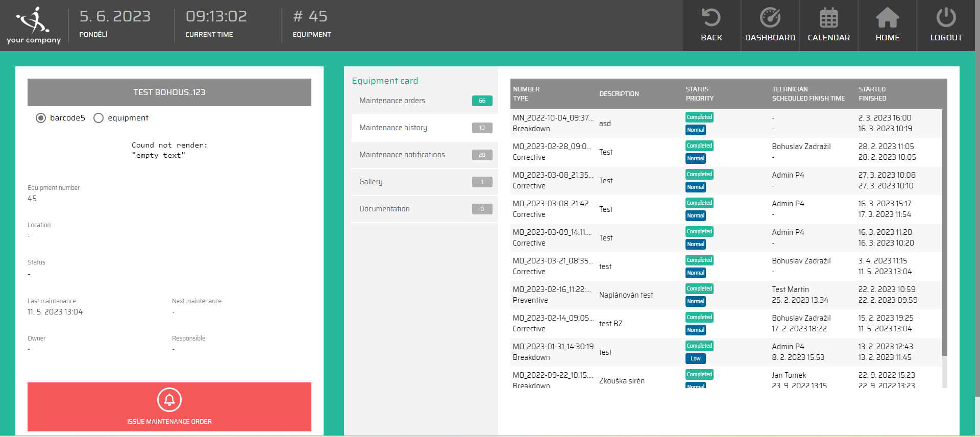Open the Maintenance notifications section
Screen dimensions: 980x437
pyautogui.click(x=402, y=155)
